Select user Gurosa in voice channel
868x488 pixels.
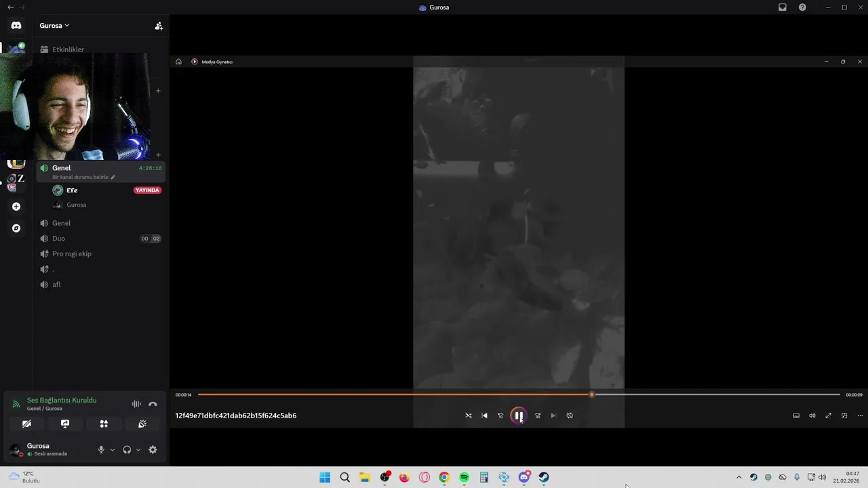click(76, 205)
